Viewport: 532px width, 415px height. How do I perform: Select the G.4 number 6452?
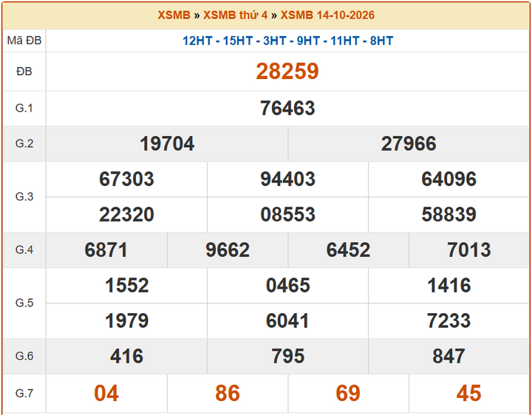point(348,250)
